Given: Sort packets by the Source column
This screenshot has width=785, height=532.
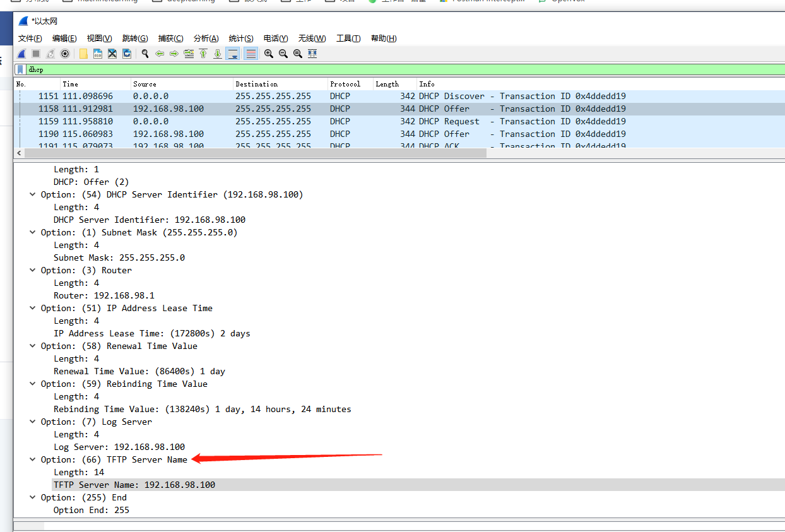Looking at the screenshot, I should [x=182, y=84].
